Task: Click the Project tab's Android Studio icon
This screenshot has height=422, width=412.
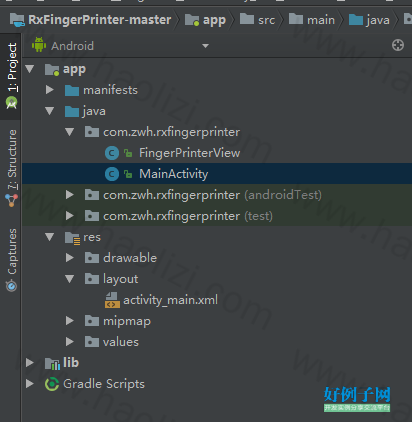Action: [11, 102]
